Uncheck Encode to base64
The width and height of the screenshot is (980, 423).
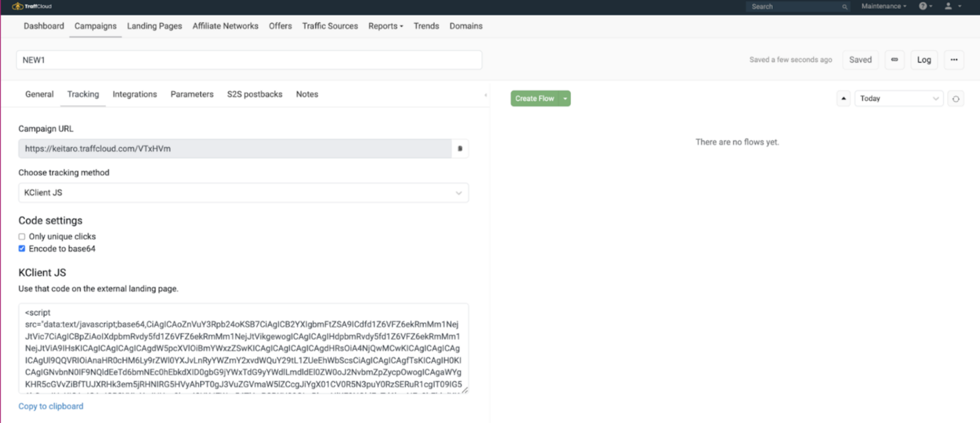pos(22,249)
